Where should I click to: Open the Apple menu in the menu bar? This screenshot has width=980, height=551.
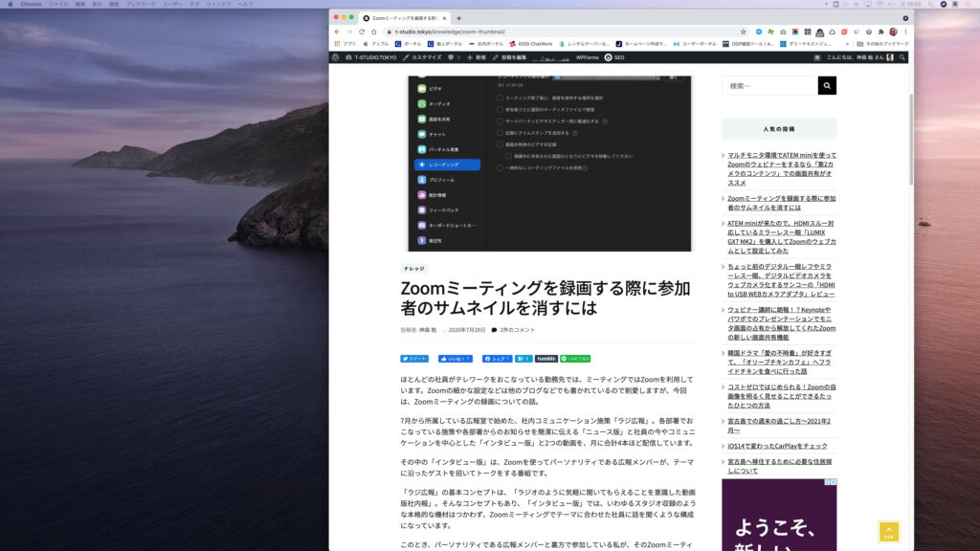point(10,4)
